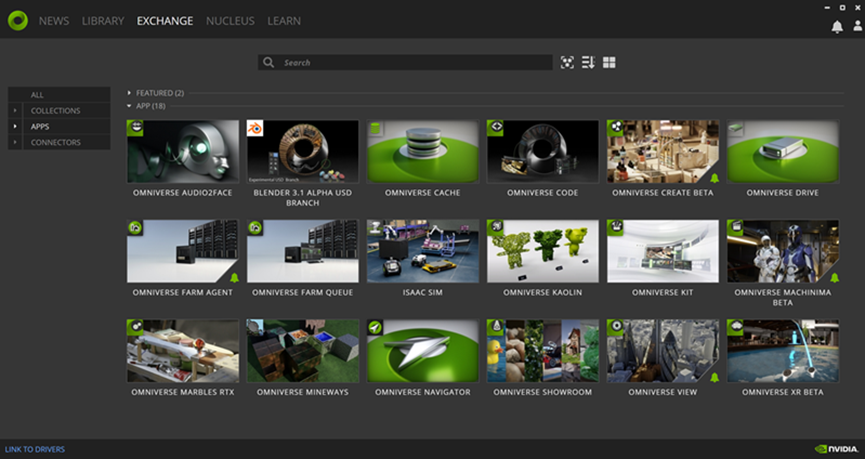Click in the Search input field
Screen dimensions: 865x459
tap(405, 62)
